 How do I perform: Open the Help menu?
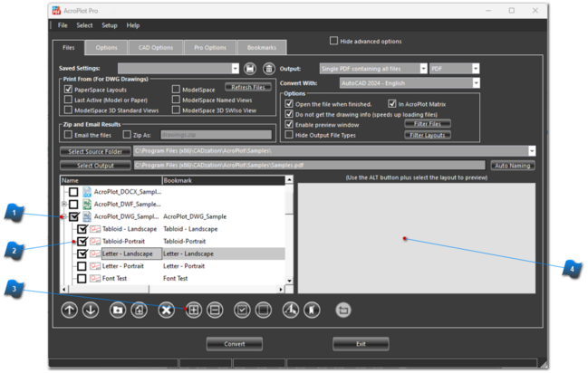[133, 25]
